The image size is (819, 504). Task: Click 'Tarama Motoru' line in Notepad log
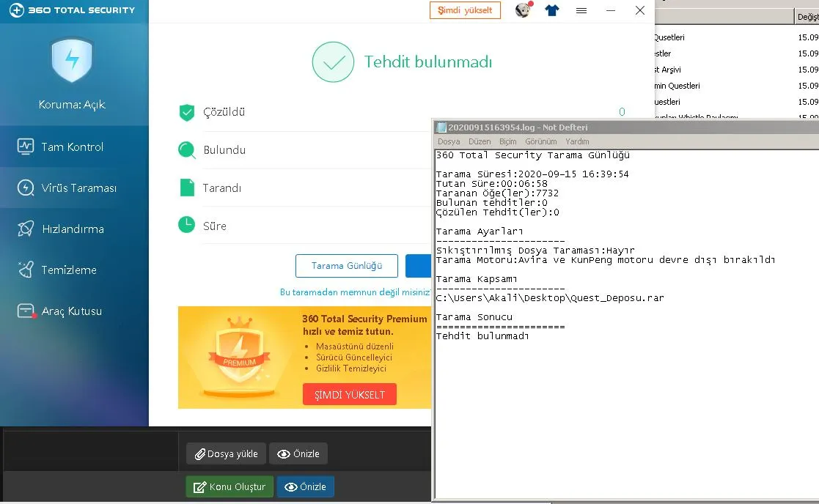(606, 260)
